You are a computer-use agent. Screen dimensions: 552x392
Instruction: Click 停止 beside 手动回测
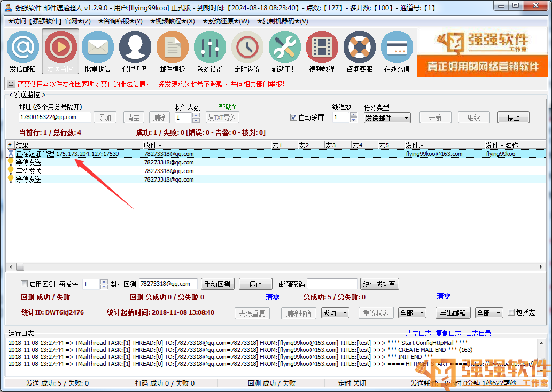tap(255, 284)
